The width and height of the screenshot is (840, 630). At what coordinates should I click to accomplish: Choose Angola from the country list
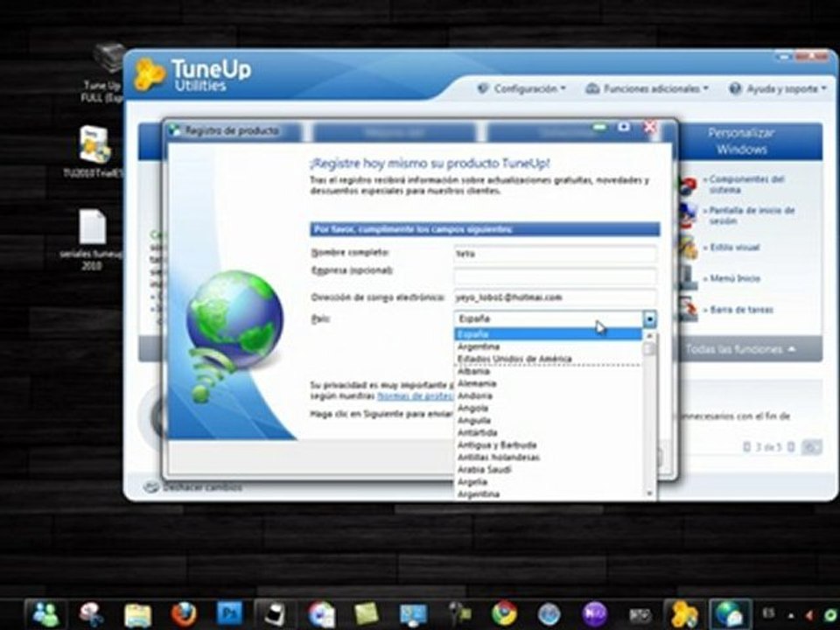(x=548, y=408)
